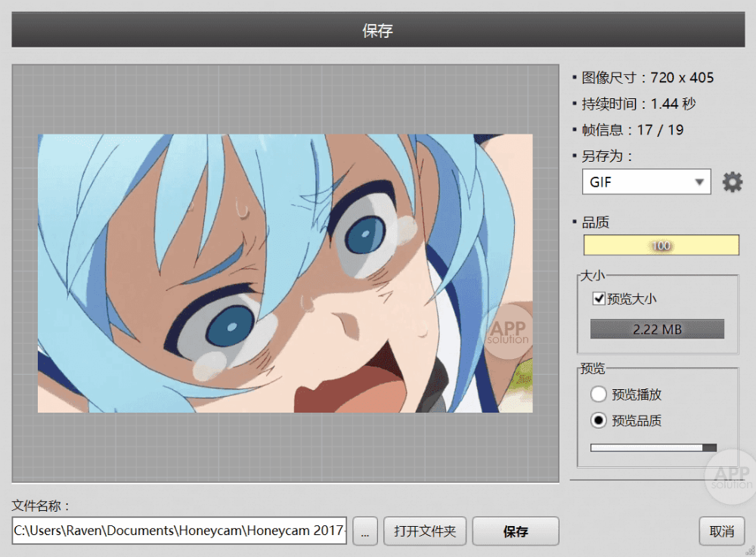
Task: Click the preview progress bar under 预览品质
Action: pos(653,447)
